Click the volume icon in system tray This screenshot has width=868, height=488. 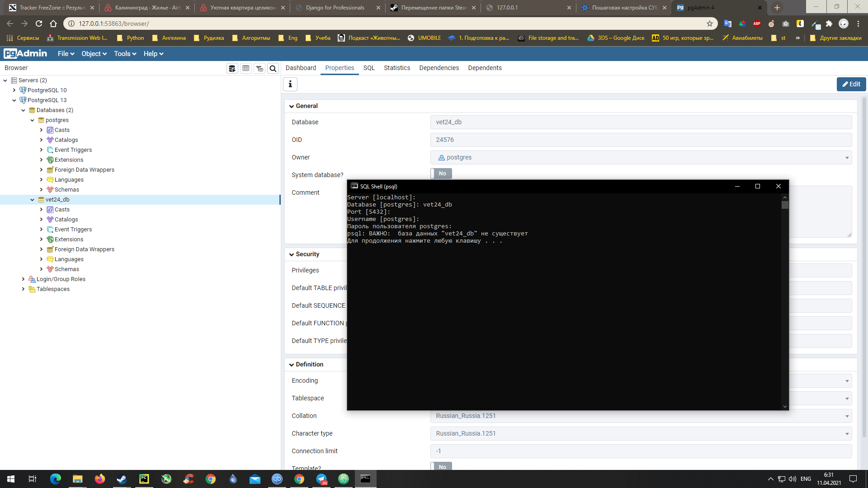pos(793,479)
